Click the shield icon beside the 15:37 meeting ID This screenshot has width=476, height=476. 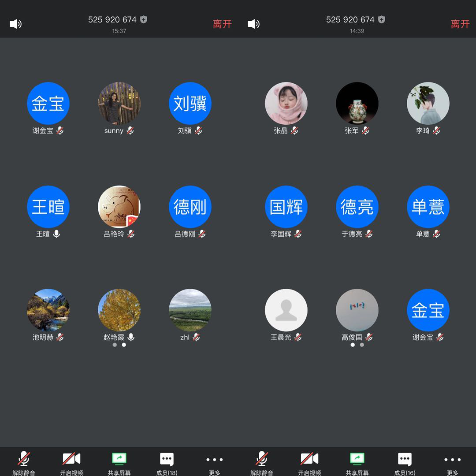[144, 19]
